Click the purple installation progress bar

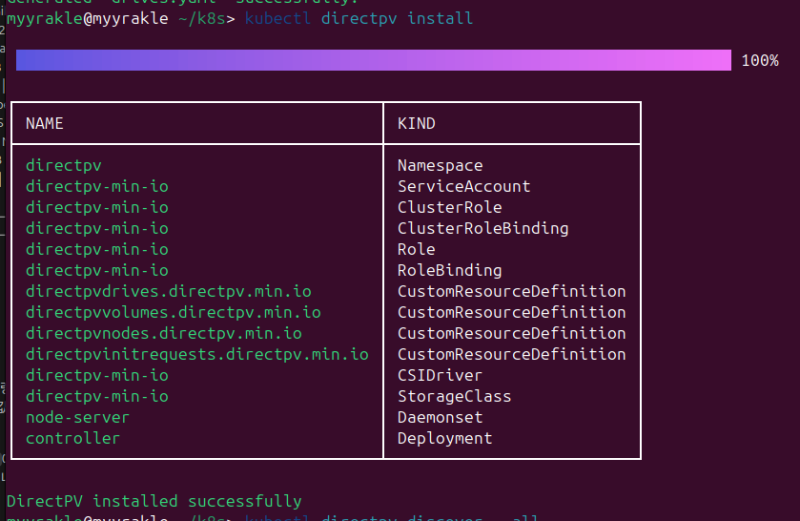pyautogui.click(x=373, y=61)
